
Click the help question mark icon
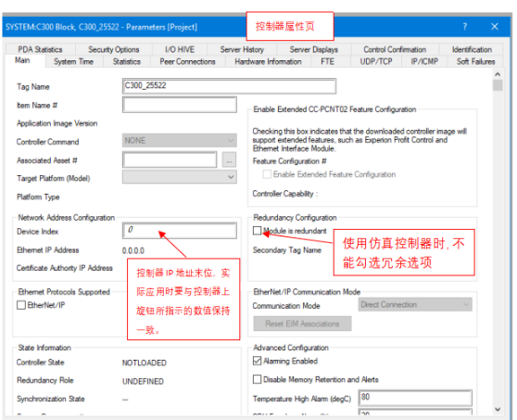tap(464, 26)
